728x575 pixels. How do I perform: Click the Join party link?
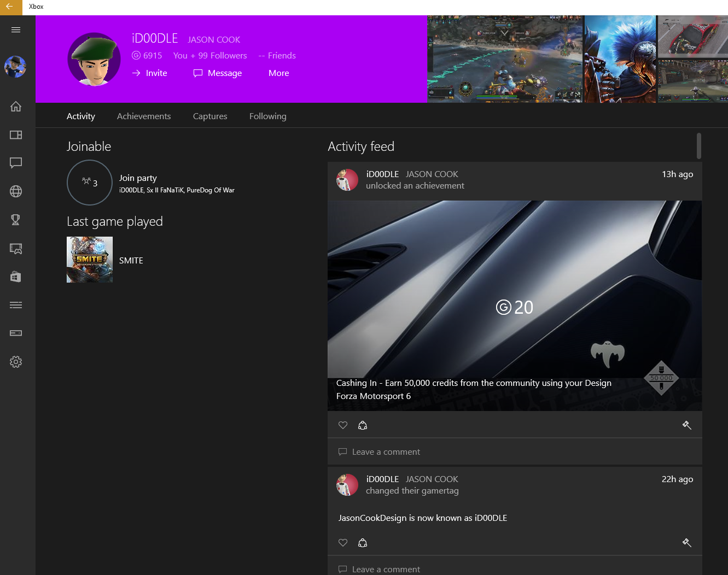[x=138, y=178]
